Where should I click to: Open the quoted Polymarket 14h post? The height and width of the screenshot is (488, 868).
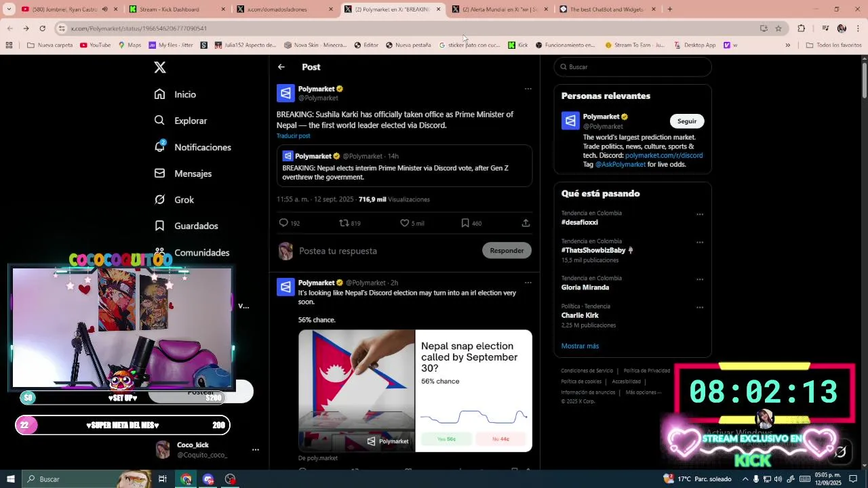404,166
